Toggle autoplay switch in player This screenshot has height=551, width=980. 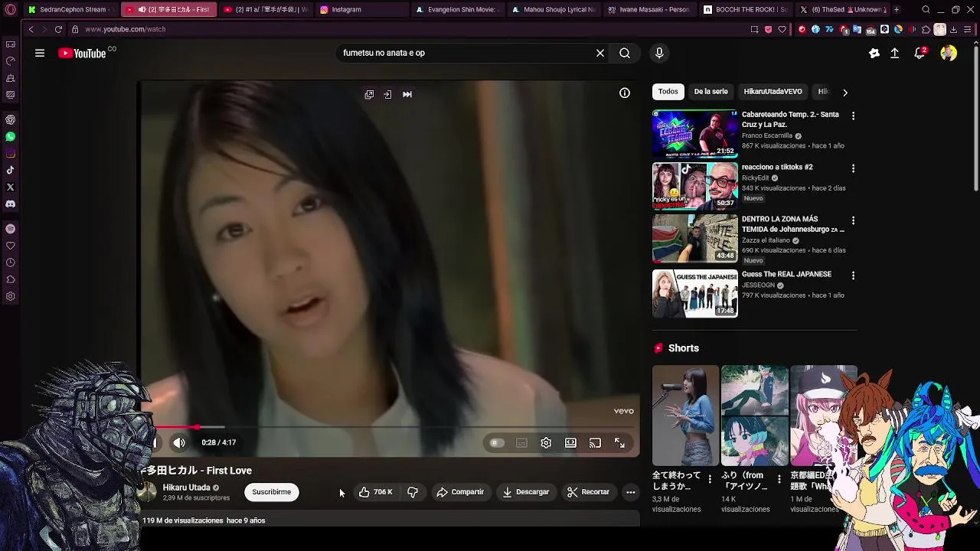coord(497,442)
